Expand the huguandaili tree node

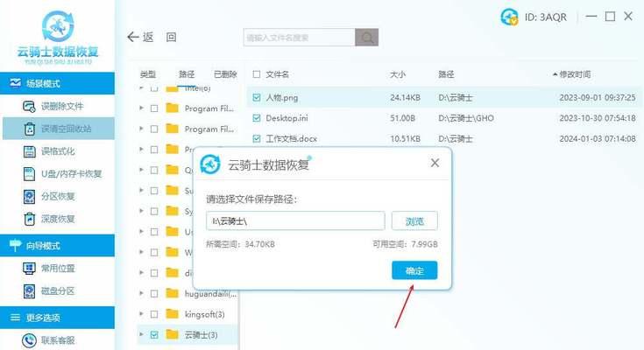(141, 293)
